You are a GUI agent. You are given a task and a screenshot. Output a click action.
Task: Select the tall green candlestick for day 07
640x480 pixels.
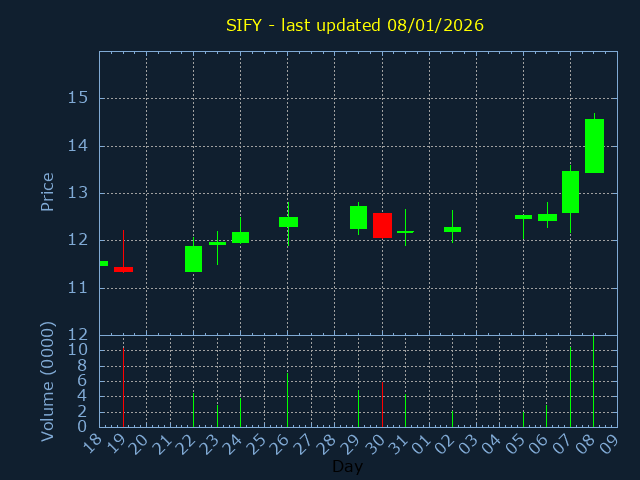click(x=570, y=192)
